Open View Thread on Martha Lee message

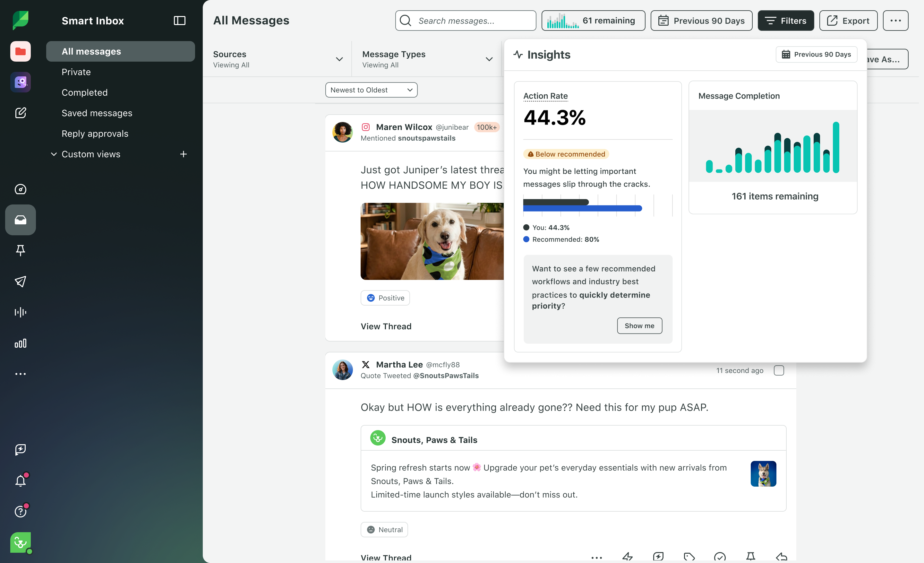coord(386,557)
